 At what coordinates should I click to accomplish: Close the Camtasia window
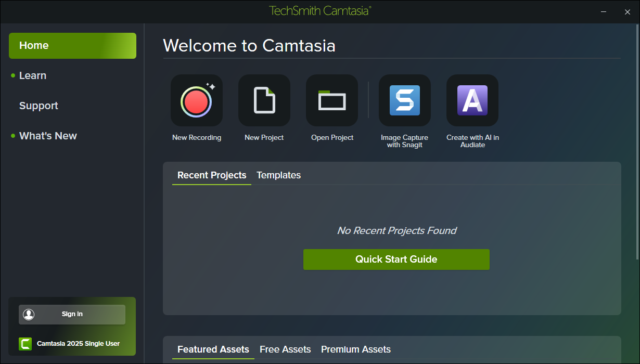[628, 11]
